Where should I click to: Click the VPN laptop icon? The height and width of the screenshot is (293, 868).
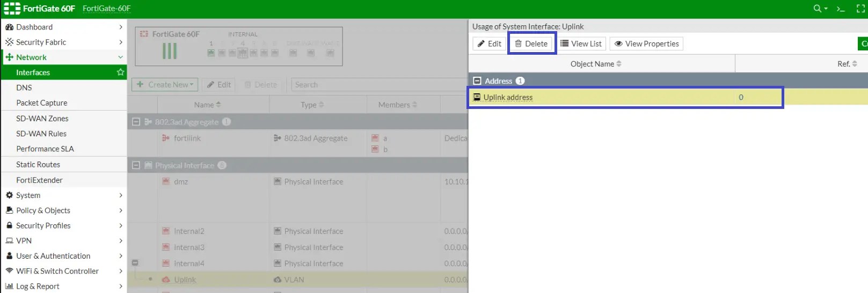(9, 240)
